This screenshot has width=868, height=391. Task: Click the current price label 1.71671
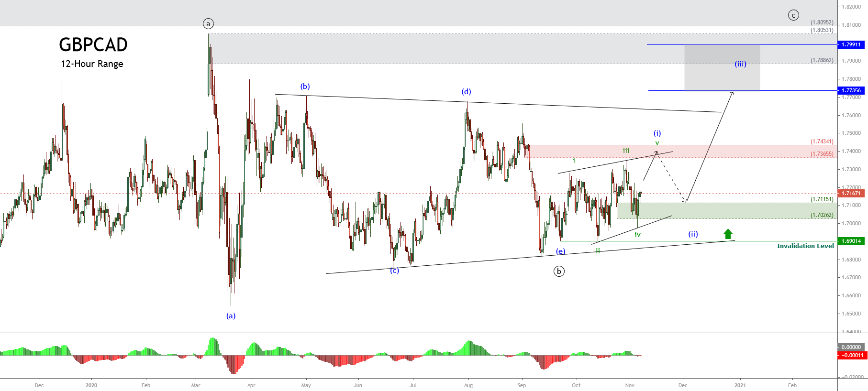point(851,193)
